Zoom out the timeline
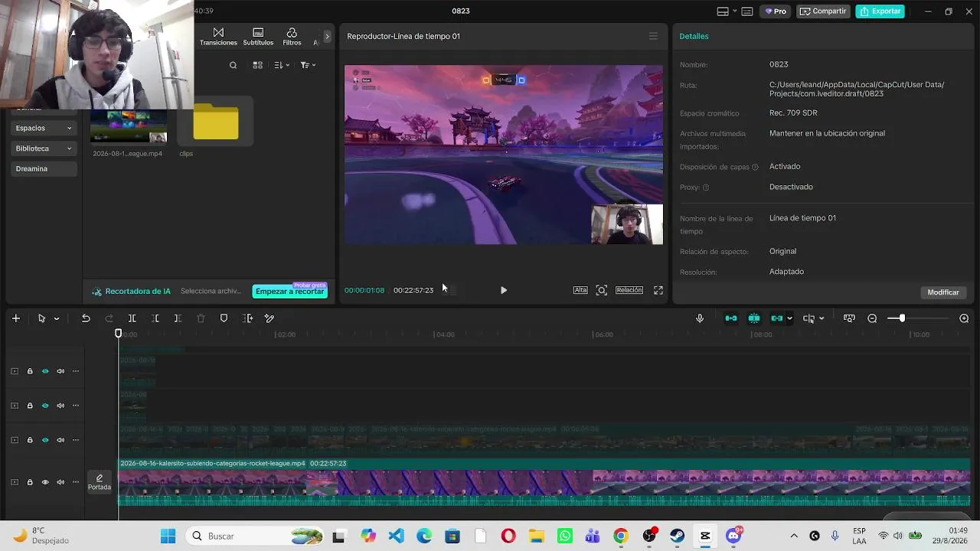 pyautogui.click(x=872, y=318)
